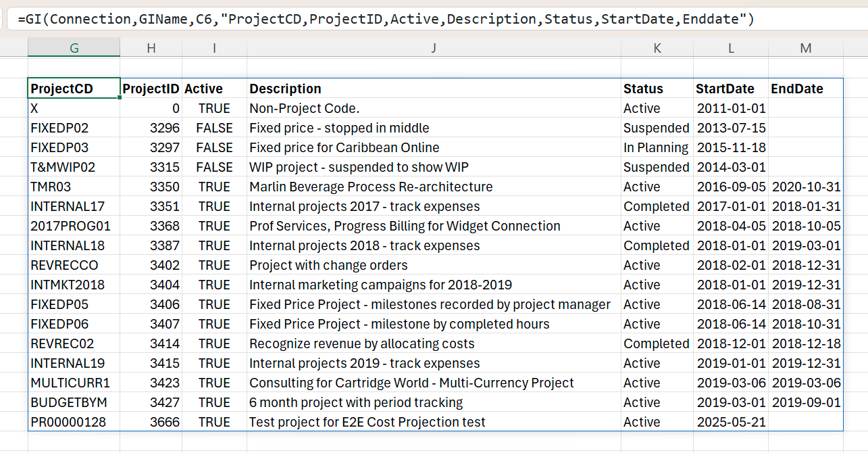The width and height of the screenshot is (868, 453).
Task: Click the cell containing REVRECCO
Action: coord(74,265)
